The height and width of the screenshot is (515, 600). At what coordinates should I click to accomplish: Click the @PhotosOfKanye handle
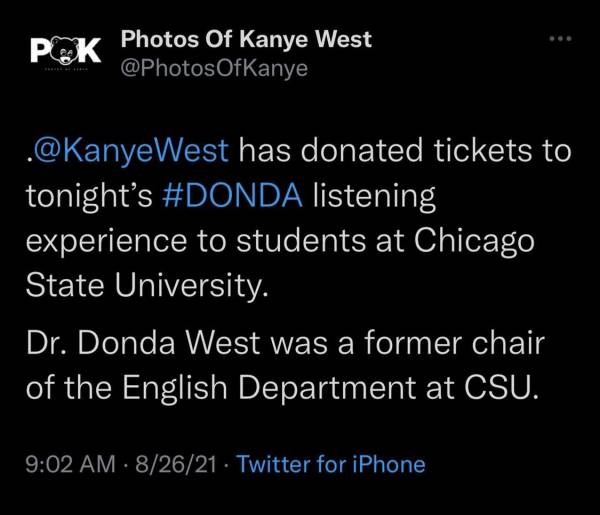point(213,68)
